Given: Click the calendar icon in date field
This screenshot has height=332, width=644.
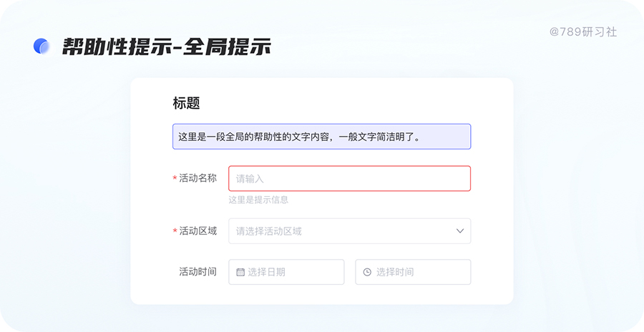Looking at the screenshot, I should pyautogui.click(x=240, y=272).
